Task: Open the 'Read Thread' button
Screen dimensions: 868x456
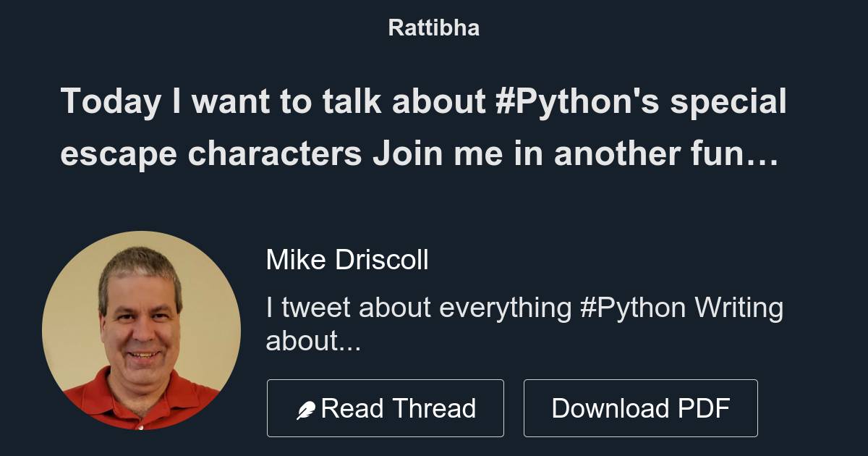Action: 385,408
